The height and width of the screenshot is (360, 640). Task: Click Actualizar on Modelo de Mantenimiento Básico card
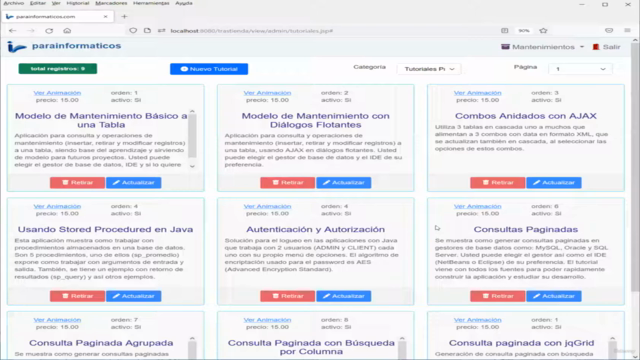133,182
